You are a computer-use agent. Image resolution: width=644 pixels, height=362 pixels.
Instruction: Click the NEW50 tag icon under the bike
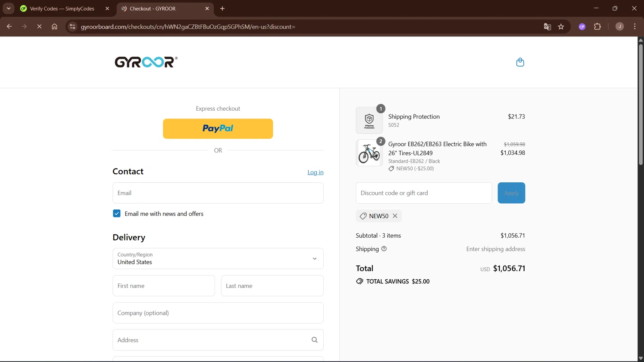(x=391, y=169)
